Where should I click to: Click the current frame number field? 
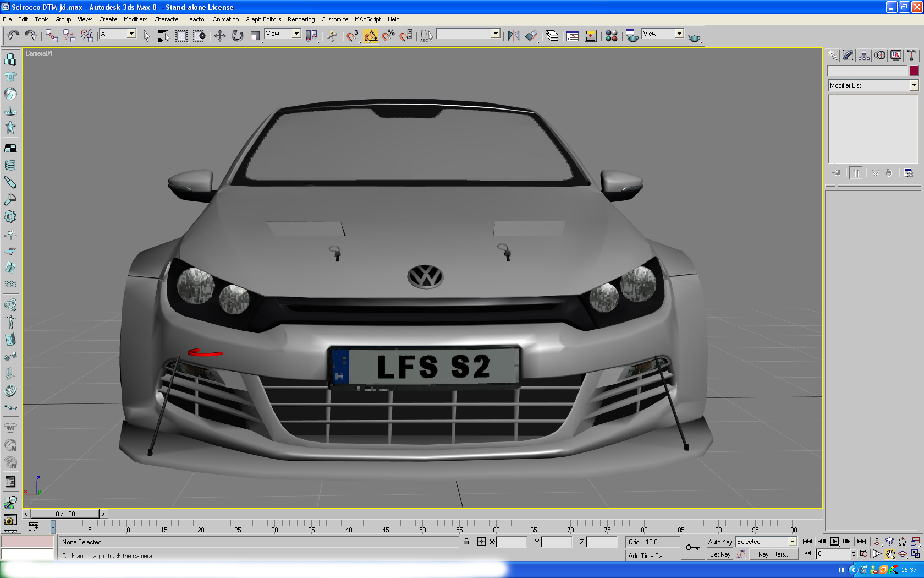(x=833, y=554)
